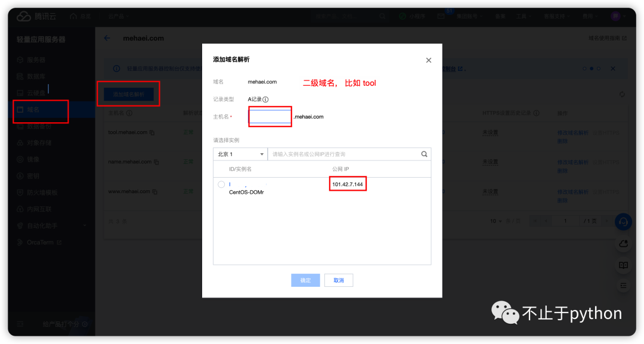Click the back arrow beside mehaei.com
This screenshot has height=344, width=644.
(107, 38)
